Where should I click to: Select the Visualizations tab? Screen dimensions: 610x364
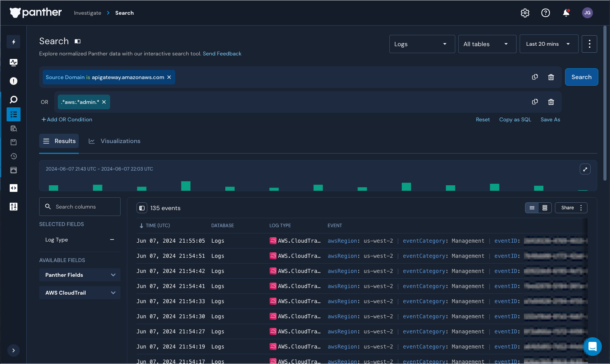pos(114,141)
